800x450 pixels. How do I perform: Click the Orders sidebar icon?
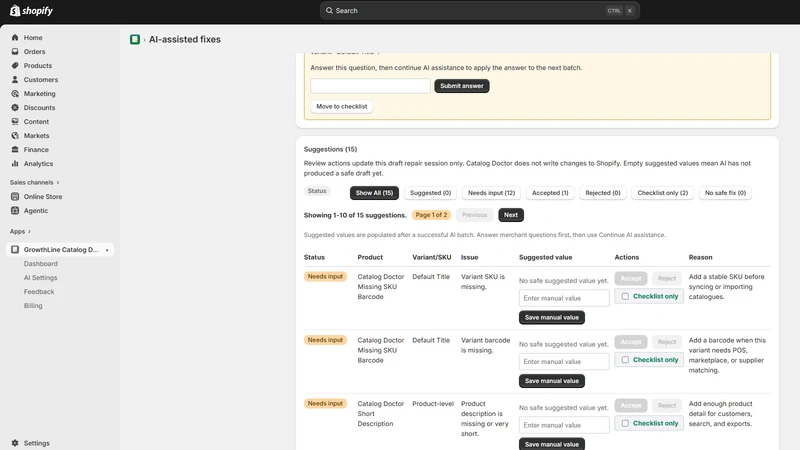tap(15, 52)
